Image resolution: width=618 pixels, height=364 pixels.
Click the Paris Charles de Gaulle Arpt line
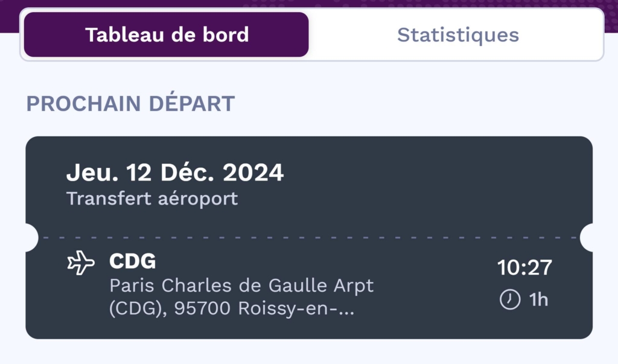coord(241,286)
